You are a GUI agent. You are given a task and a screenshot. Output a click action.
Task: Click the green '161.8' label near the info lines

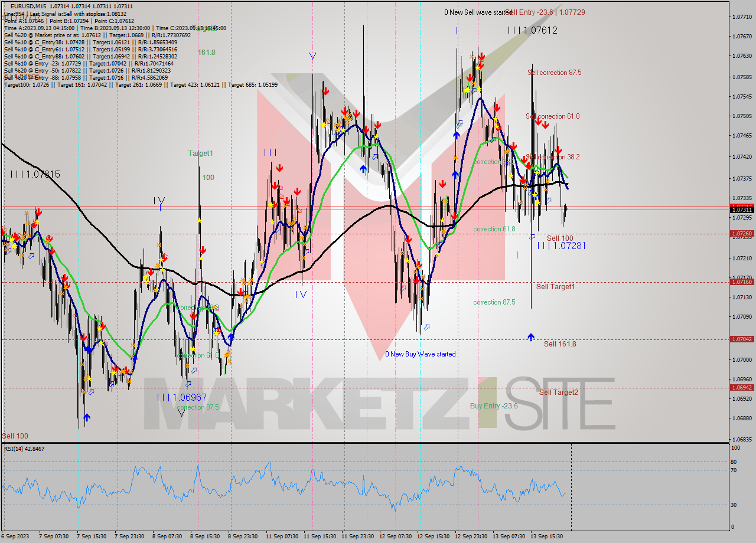coord(206,53)
